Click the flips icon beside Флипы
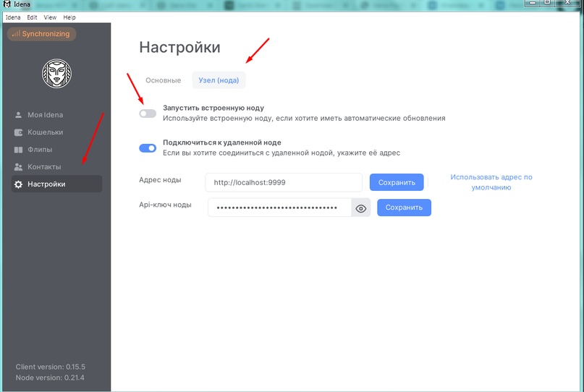Viewport: 584px width, 392px height. 18,150
